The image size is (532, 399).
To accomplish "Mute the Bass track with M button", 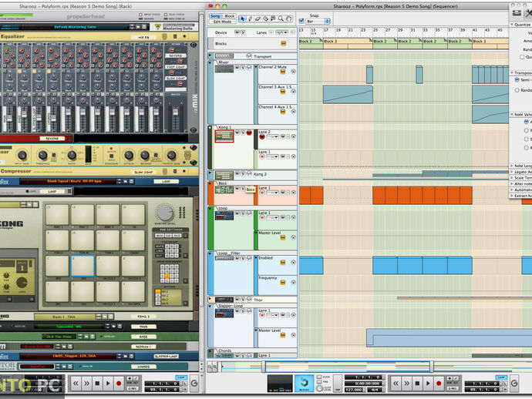I will click(237, 189).
